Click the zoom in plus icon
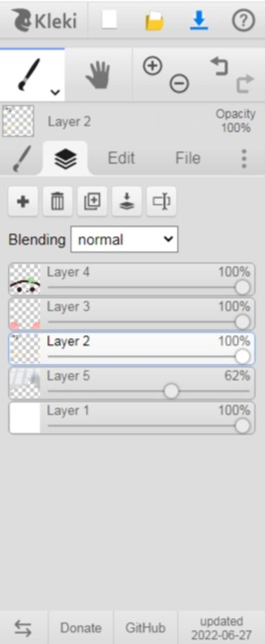This screenshot has width=265, height=644. coord(152,66)
